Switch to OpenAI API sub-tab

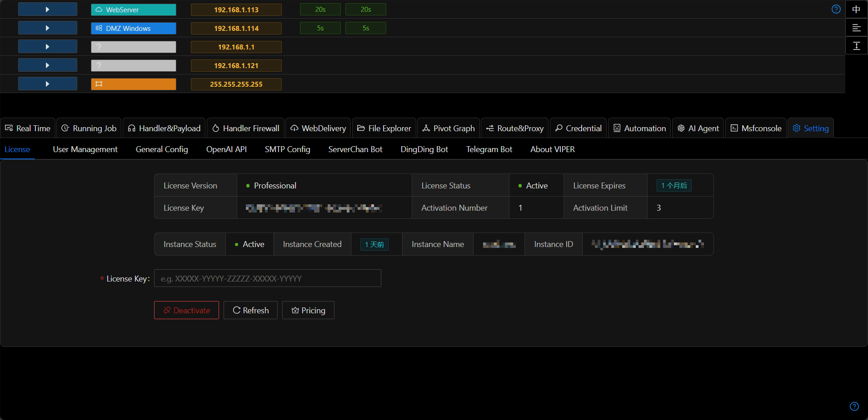point(226,149)
